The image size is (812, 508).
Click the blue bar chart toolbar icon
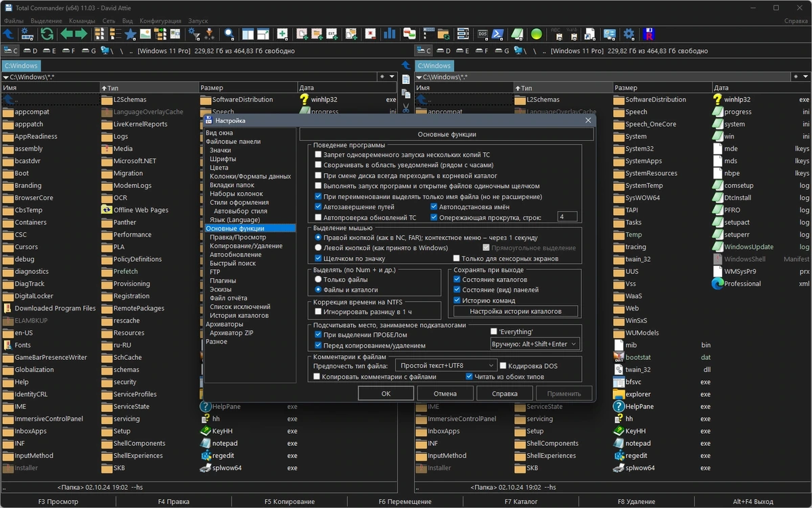coord(389,34)
